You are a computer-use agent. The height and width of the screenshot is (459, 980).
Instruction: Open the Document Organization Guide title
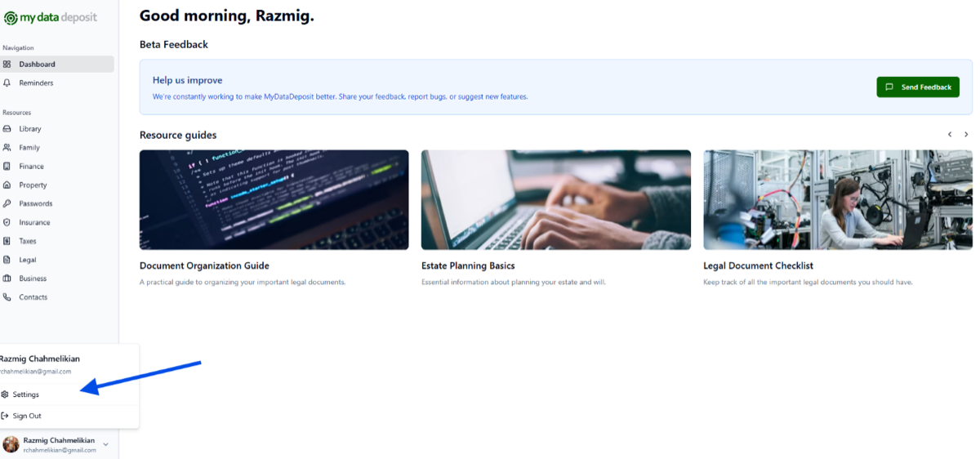point(204,266)
